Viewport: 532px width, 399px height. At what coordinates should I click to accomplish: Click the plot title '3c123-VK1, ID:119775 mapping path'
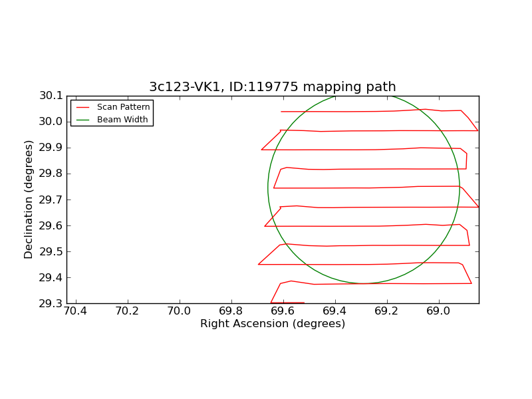[273, 87]
